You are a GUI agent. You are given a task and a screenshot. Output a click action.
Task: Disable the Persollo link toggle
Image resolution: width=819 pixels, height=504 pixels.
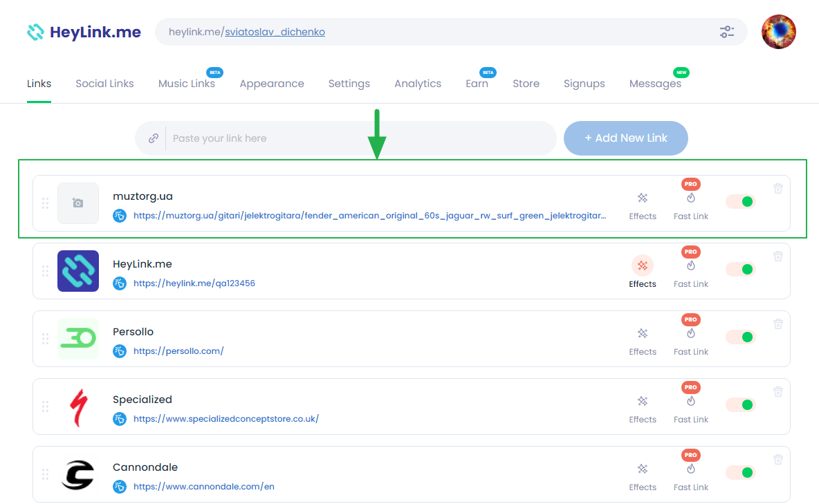741,337
